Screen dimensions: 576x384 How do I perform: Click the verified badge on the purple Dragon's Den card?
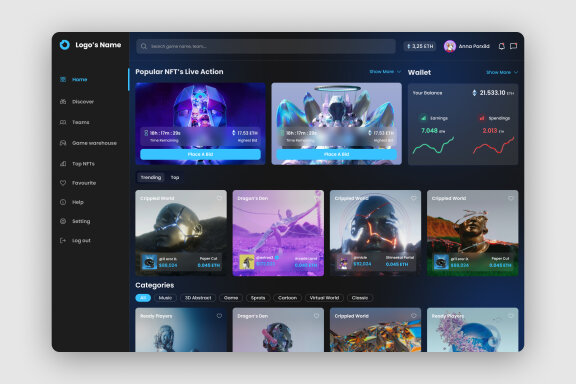[277, 258]
